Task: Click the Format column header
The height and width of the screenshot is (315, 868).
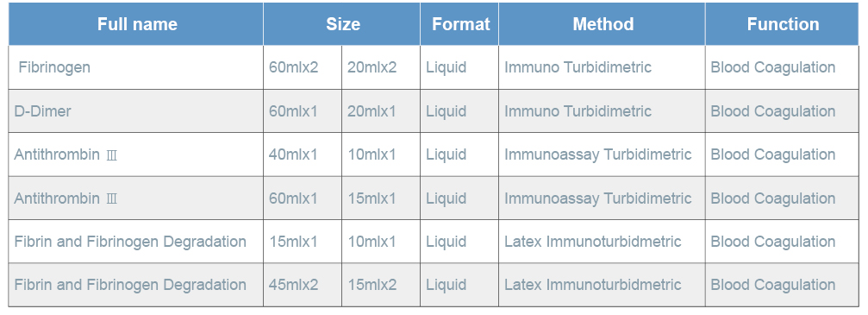Action: click(x=459, y=24)
